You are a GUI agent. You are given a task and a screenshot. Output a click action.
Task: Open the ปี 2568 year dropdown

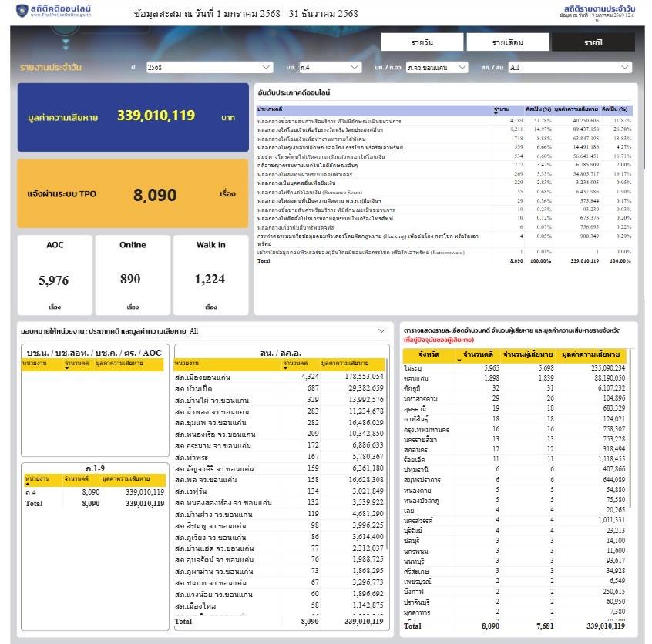(x=209, y=68)
